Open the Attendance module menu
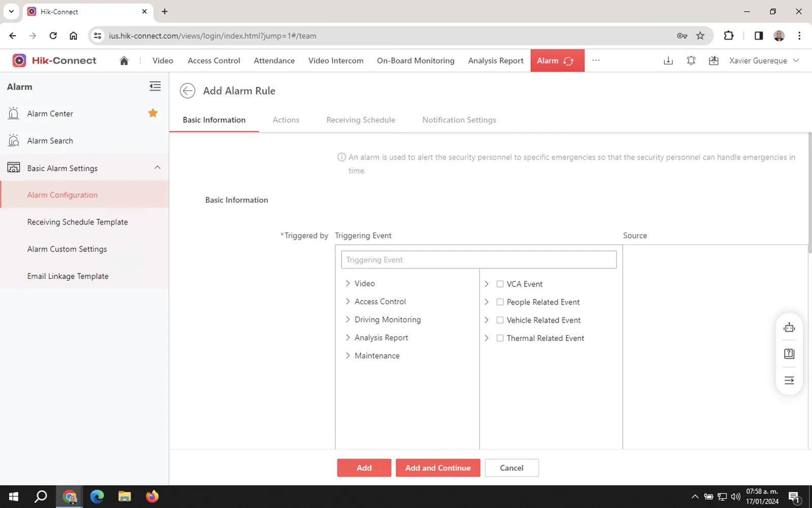Viewport: 812px width, 508px height. tap(274, 60)
